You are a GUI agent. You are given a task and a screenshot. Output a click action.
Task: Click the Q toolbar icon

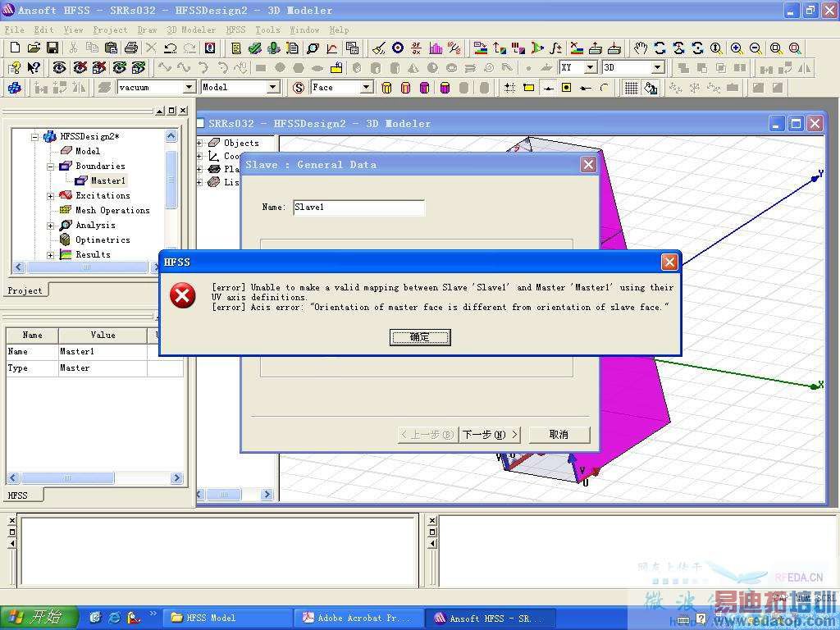coord(210,48)
